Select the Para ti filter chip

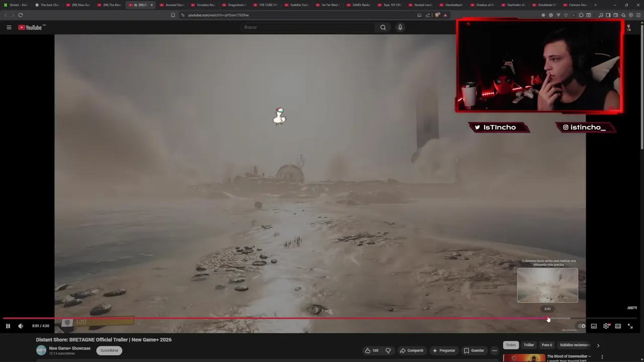coord(547,345)
